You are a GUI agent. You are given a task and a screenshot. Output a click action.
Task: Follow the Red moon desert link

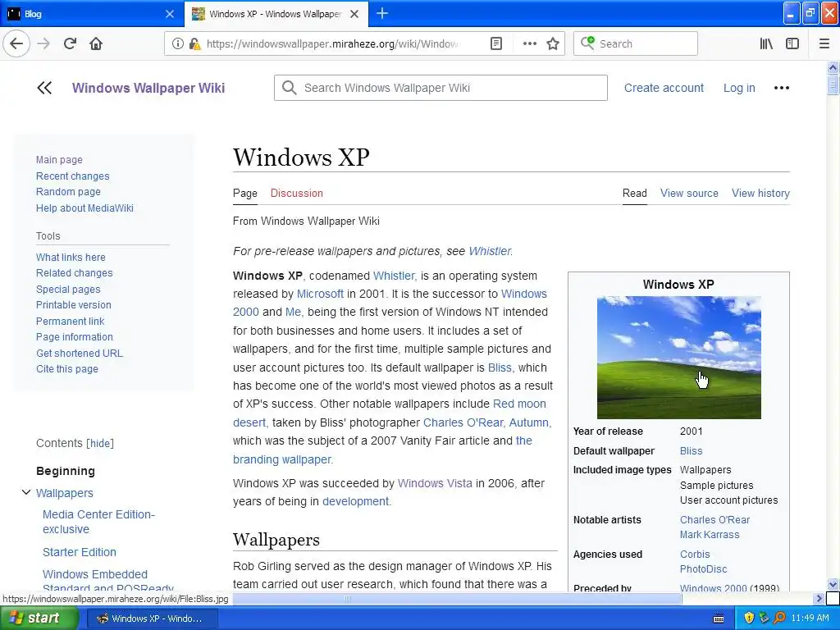pyautogui.click(x=390, y=413)
